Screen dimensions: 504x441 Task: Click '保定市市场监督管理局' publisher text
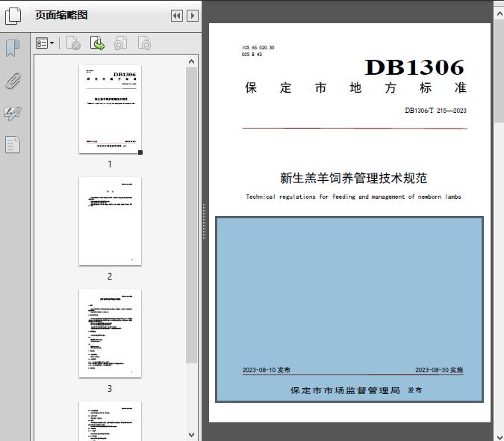point(345,390)
